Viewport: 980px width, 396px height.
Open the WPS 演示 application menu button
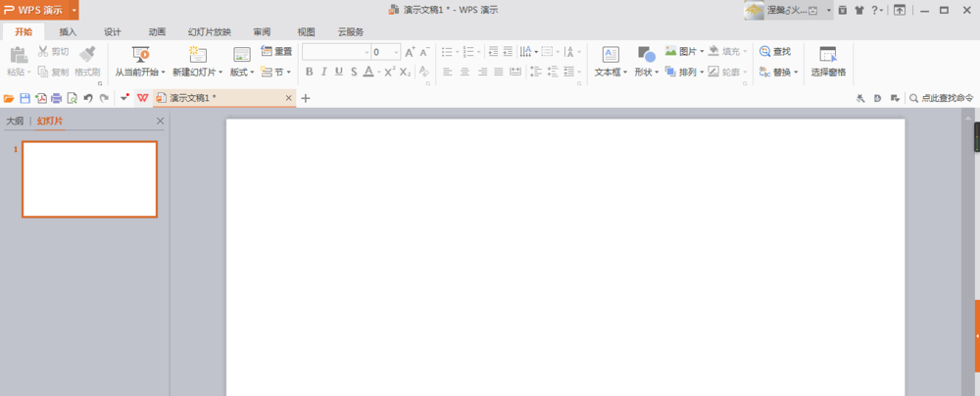(39, 10)
